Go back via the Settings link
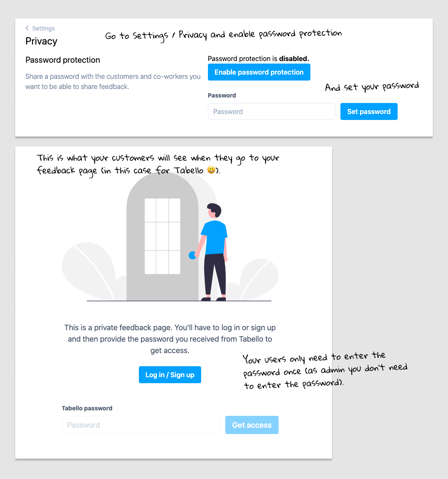The width and height of the screenshot is (448, 479). pyautogui.click(x=43, y=28)
